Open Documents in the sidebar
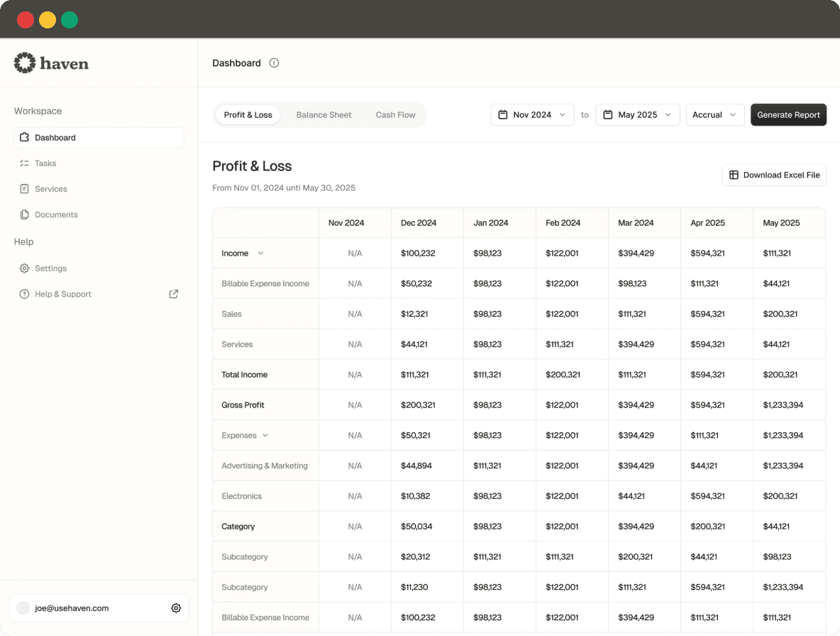Screen dimensions: 840x636 (99, 214)
